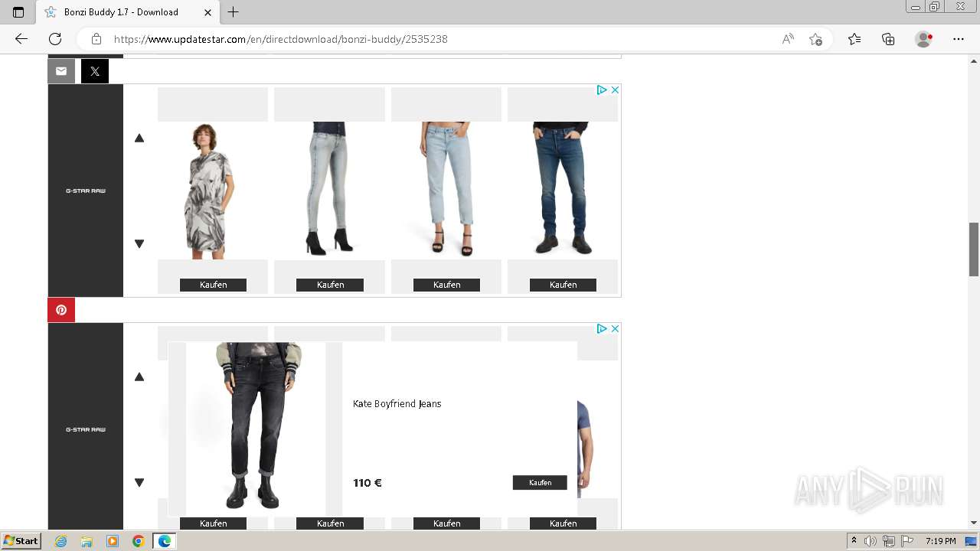The width and height of the screenshot is (980, 551).
Task: Launch Chrome from the taskbar
Action: click(x=139, y=541)
